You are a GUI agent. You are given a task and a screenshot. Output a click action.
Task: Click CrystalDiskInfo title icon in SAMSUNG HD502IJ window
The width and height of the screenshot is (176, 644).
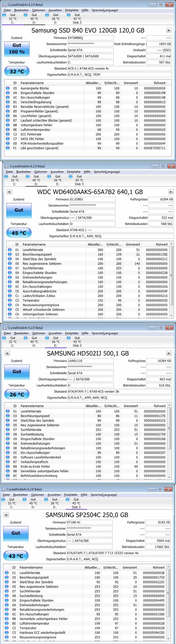click(5, 328)
